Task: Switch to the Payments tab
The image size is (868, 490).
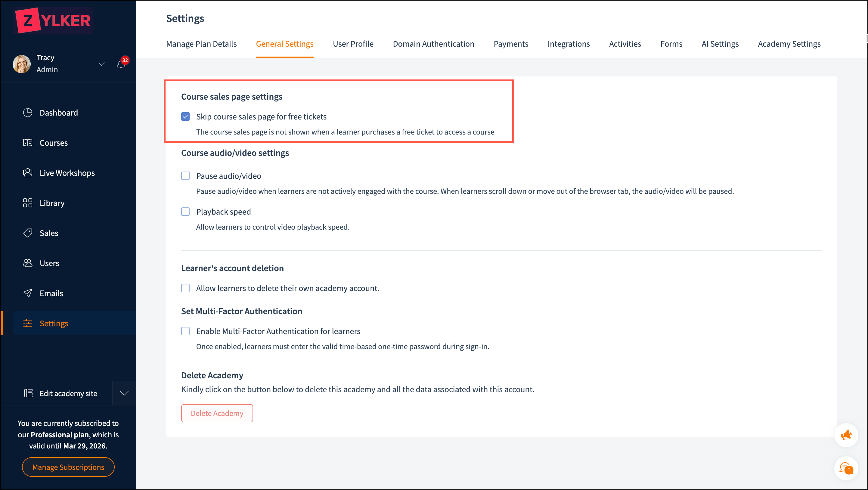Action: click(x=511, y=44)
